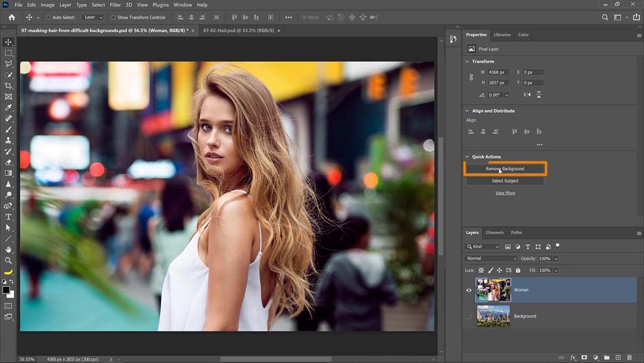Select the Hand tool
The width and height of the screenshot is (644, 363).
point(8,250)
